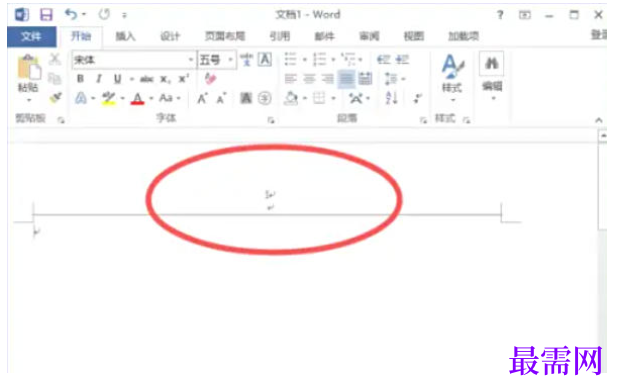Toggle Italic formatting

click(x=99, y=79)
